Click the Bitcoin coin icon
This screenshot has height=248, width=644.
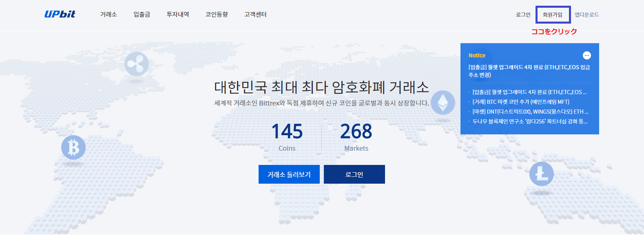(x=73, y=147)
